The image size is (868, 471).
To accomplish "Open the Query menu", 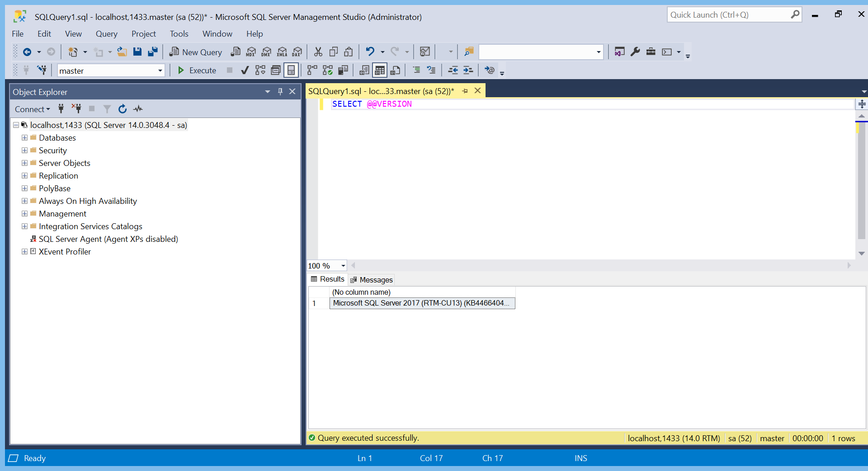I will [x=106, y=34].
